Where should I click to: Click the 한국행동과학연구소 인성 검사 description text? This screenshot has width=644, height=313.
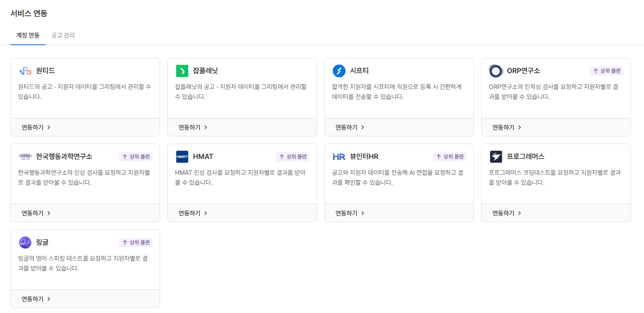pyautogui.click(x=84, y=178)
